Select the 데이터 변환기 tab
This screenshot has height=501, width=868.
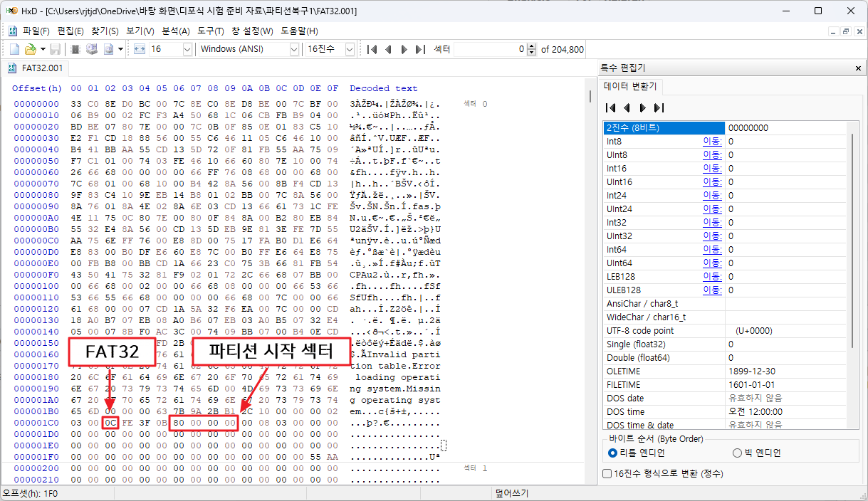[x=630, y=86]
